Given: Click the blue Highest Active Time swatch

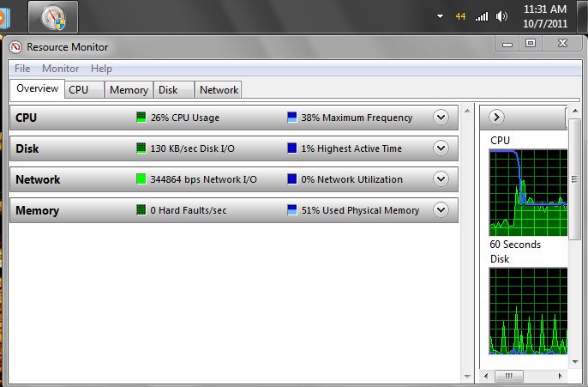Looking at the screenshot, I should coord(291,148).
